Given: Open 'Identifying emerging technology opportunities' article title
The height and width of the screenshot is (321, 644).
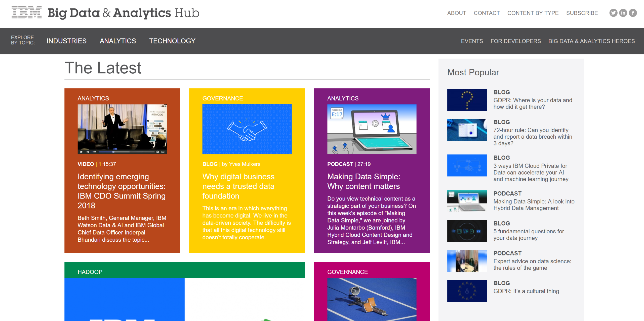Looking at the screenshot, I should [x=122, y=191].
